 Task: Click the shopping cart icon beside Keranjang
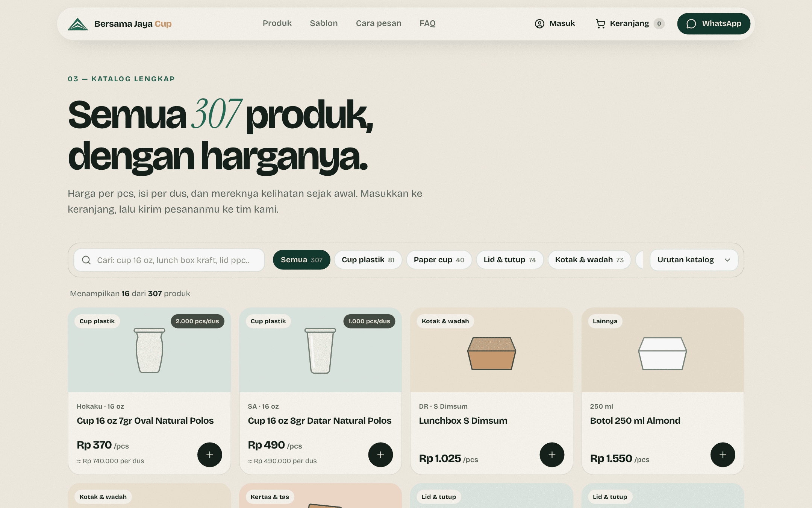600,24
